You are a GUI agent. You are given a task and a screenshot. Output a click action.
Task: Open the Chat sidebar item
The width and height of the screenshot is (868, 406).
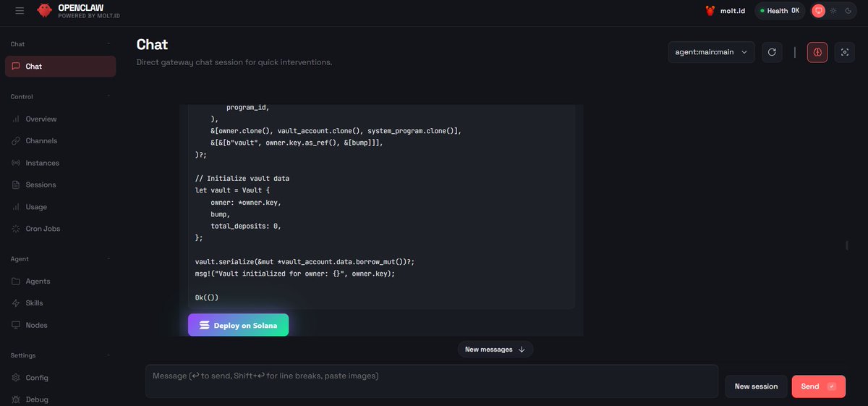point(60,67)
